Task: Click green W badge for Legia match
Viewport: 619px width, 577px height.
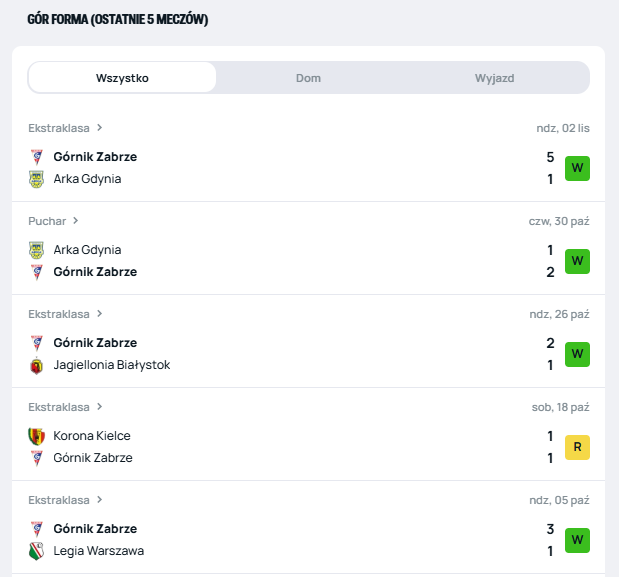Action: click(x=577, y=540)
